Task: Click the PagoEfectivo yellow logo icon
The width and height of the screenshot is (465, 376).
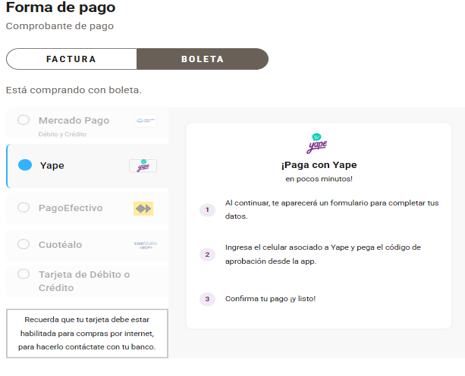Action: point(143,209)
